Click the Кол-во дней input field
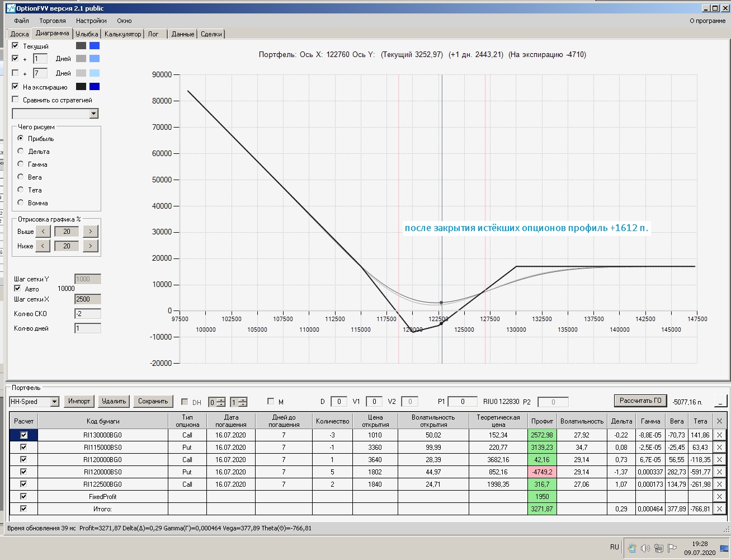 88,328
